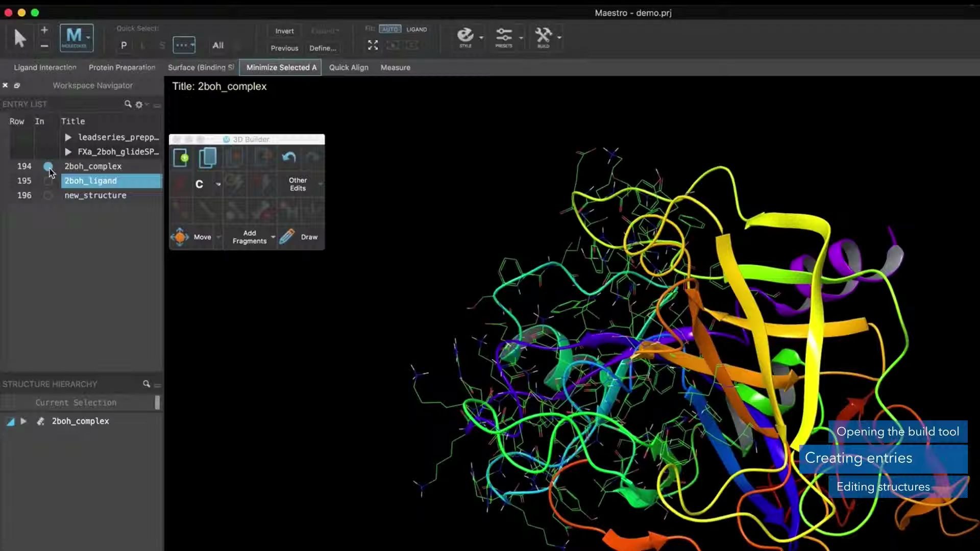The height and width of the screenshot is (551, 980).
Task: Click the Invert selection button
Action: 284,31
